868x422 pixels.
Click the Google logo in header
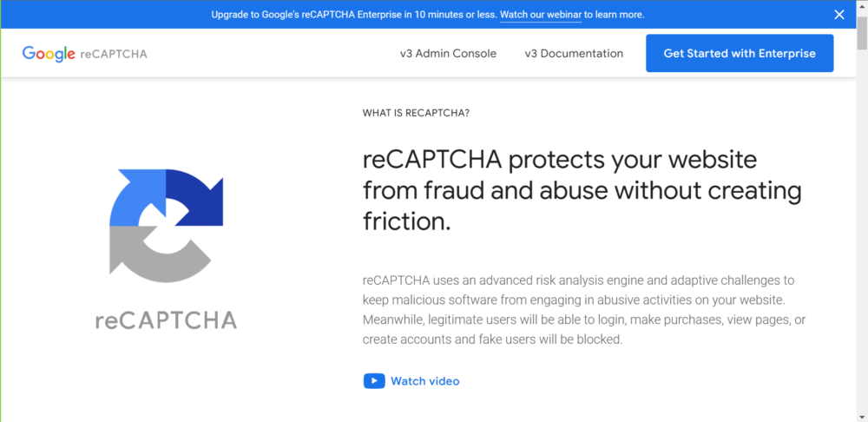tap(49, 54)
